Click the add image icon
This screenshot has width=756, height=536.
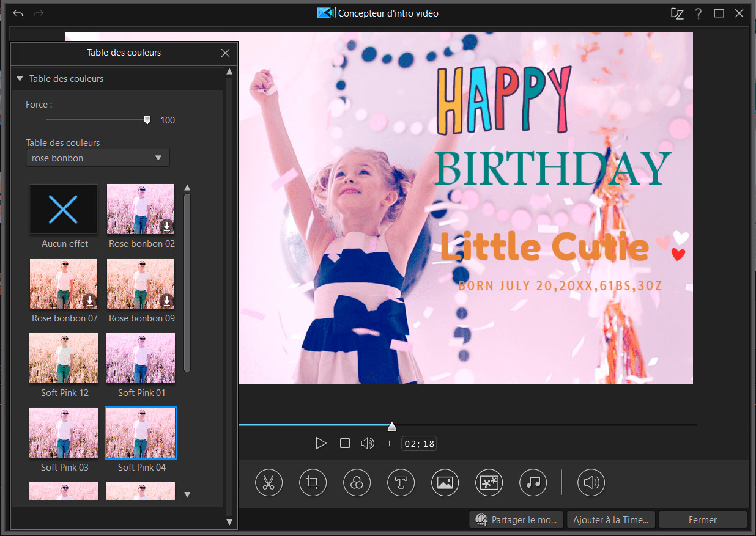pos(445,483)
